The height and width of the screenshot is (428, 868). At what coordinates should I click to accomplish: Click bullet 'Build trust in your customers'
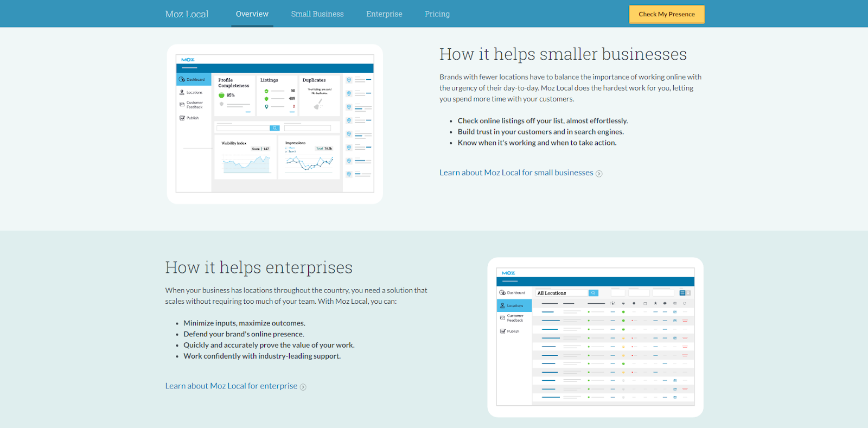tap(541, 131)
